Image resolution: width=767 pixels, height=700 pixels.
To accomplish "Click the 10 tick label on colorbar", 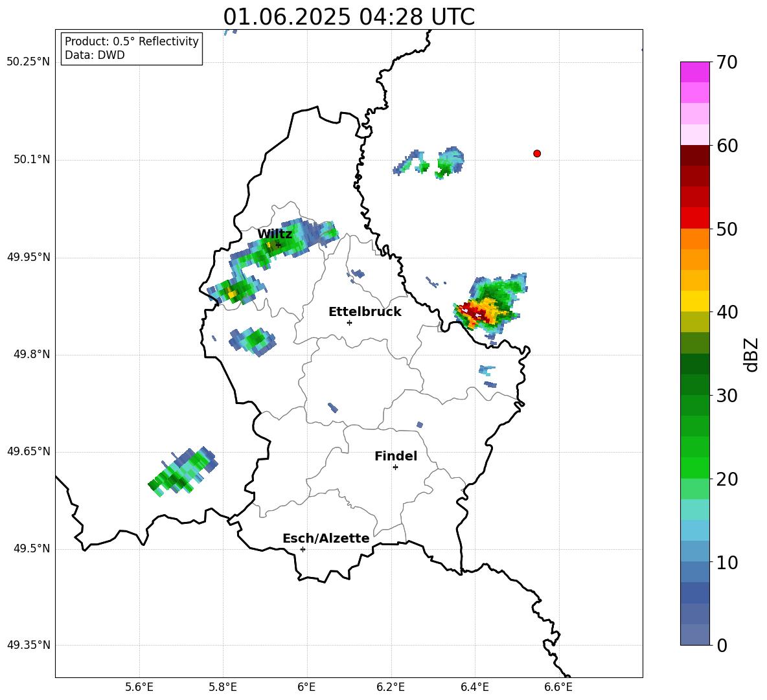I will pos(727,562).
